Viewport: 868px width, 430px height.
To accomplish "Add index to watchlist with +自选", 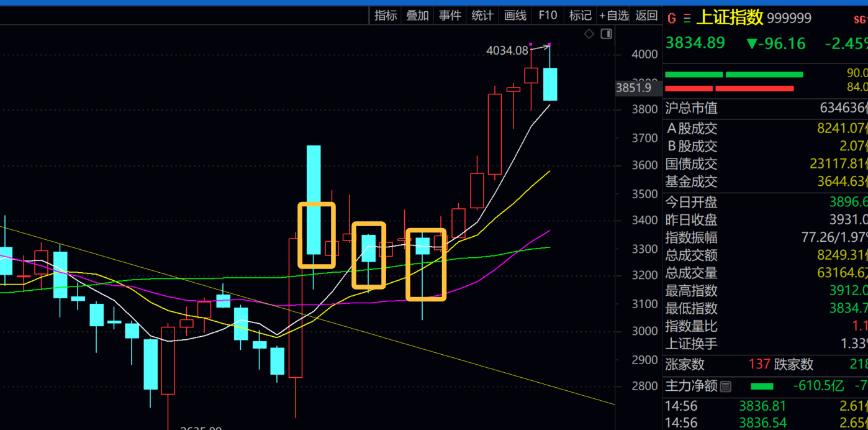I will point(613,16).
